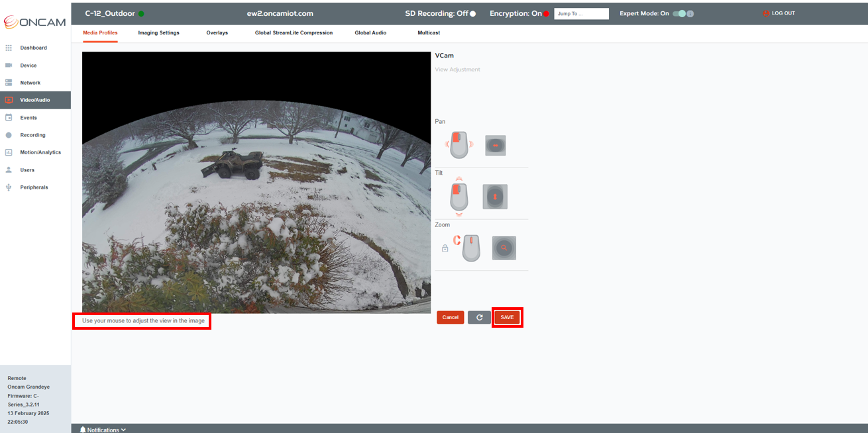Click the Oncam Grandeye text in footer
Screen dimensions: 868x433
(x=28, y=387)
